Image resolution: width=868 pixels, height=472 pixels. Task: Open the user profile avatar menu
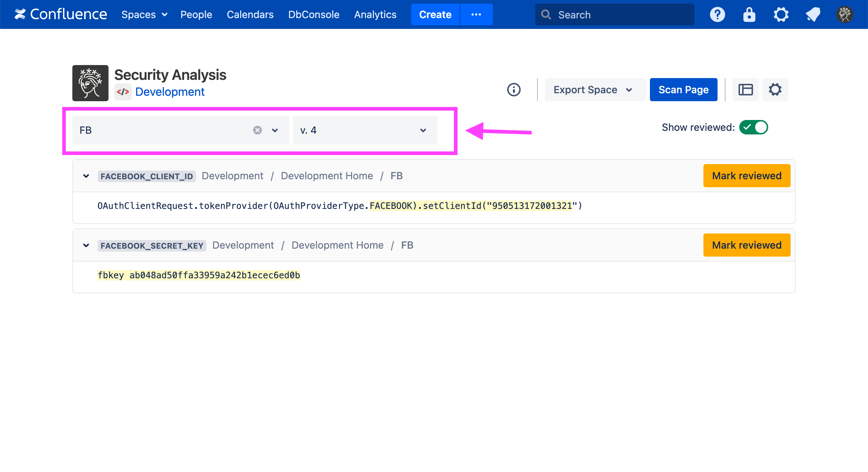(844, 15)
